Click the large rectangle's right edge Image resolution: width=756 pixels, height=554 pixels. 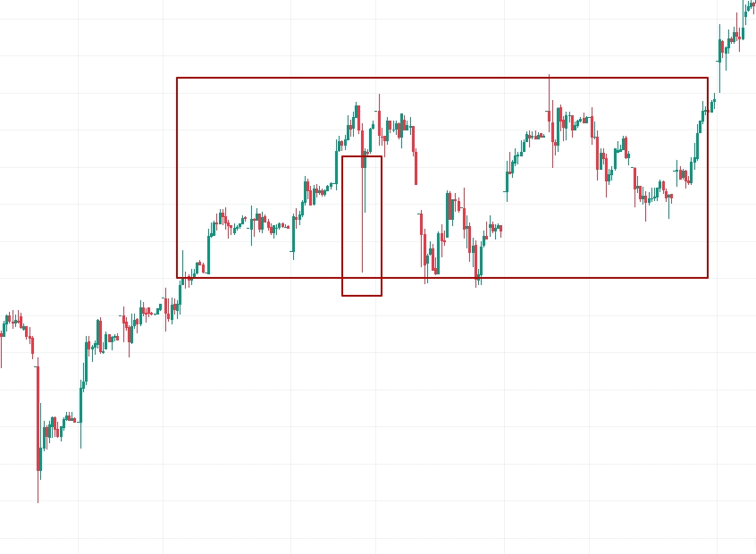(708, 179)
